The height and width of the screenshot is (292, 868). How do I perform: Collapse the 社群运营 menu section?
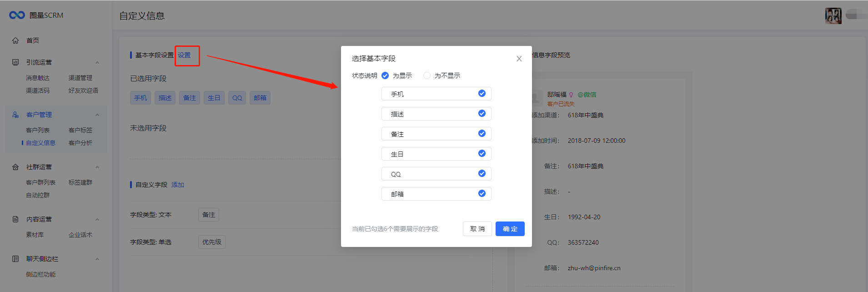coord(97,167)
